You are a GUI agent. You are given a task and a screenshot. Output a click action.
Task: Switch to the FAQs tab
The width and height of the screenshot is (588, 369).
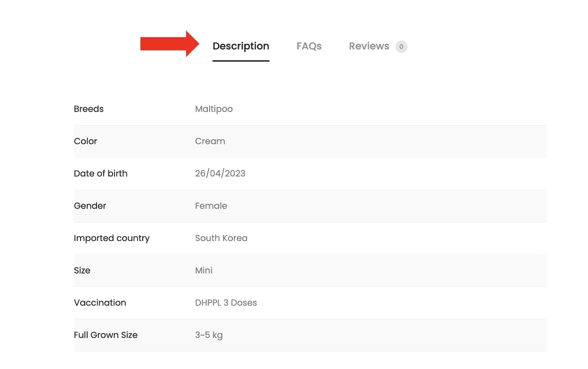pyautogui.click(x=309, y=46)
